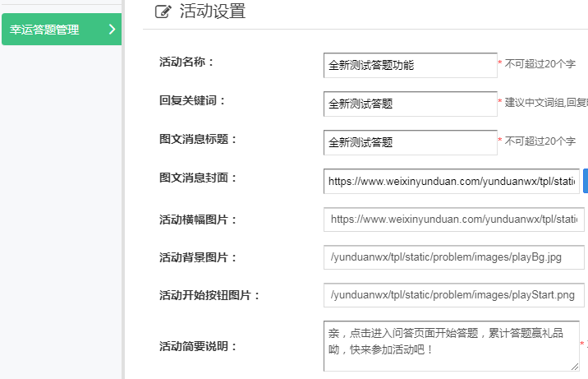Image resolution: width=588 pixels, height=379 pixels.
Task: Click the 活动开始按钮图片 path field
Action: click(x=453, y=294)
